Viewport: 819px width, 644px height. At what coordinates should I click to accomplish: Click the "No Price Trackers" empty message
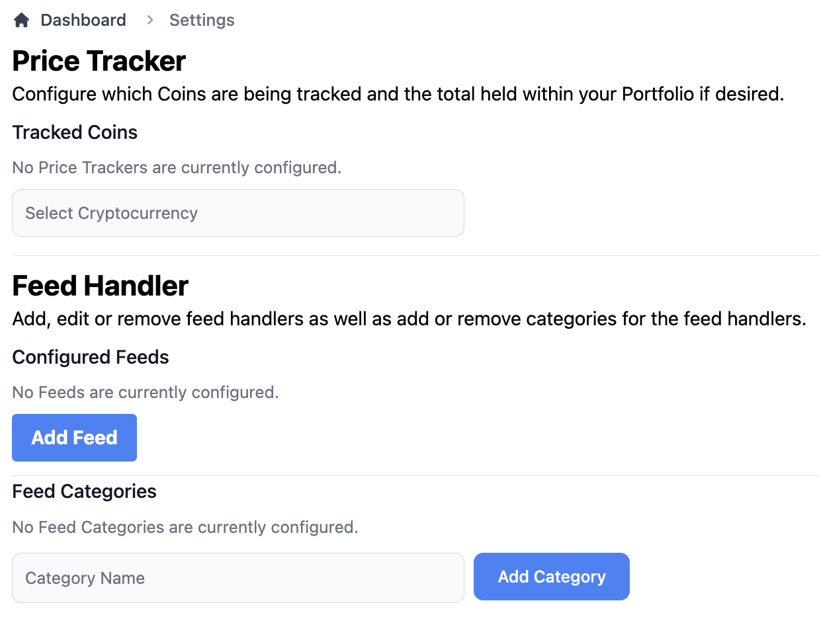pyautogui.click(x=177, y=167)
